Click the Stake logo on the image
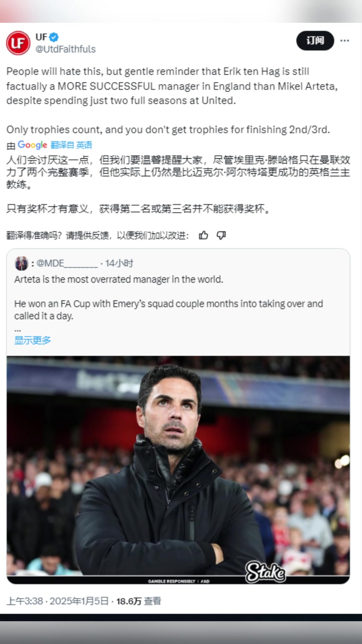The height and width of the screenshot is (644, 362). pyautogui.click(x=265, y=572)
